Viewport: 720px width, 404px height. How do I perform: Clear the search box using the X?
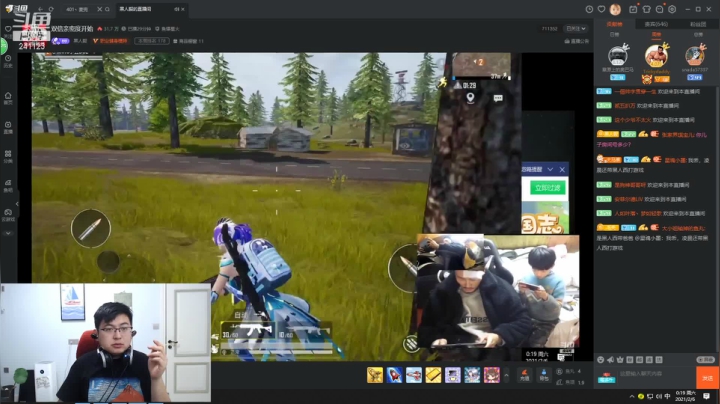100,9
